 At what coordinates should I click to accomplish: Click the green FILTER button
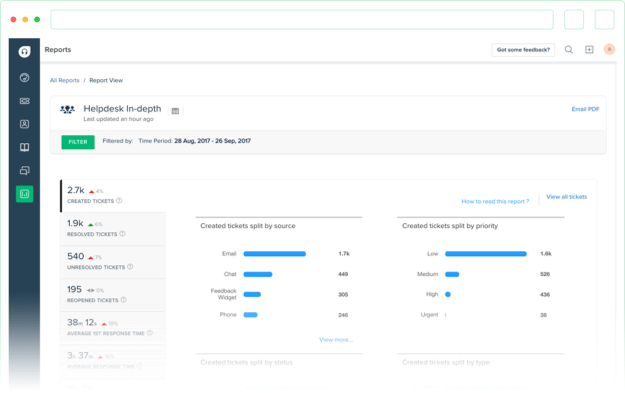78,142
